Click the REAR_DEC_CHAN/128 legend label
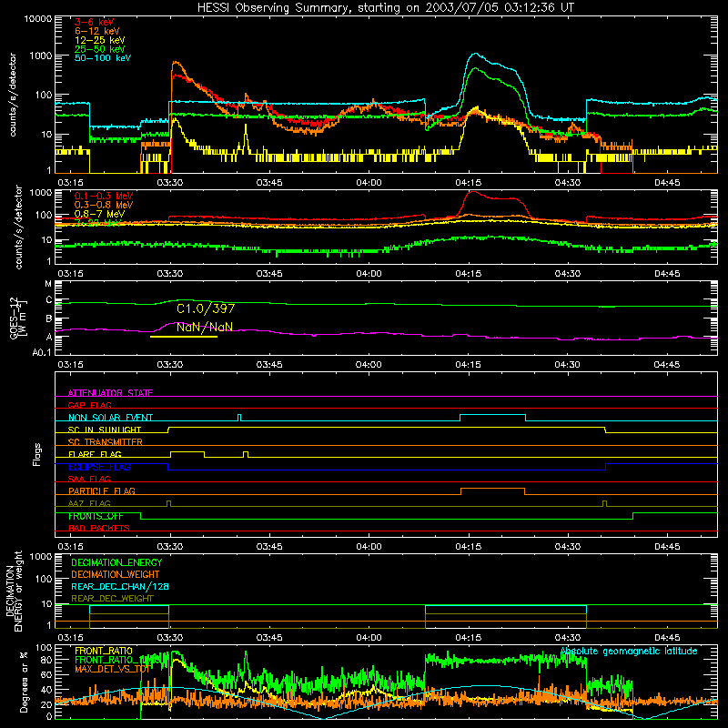 120,586
